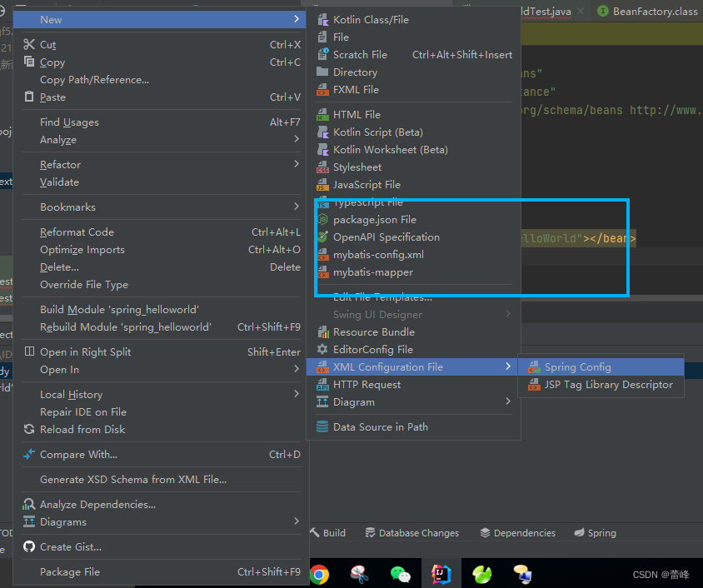Select Optimize Imports

coord(161,250)
